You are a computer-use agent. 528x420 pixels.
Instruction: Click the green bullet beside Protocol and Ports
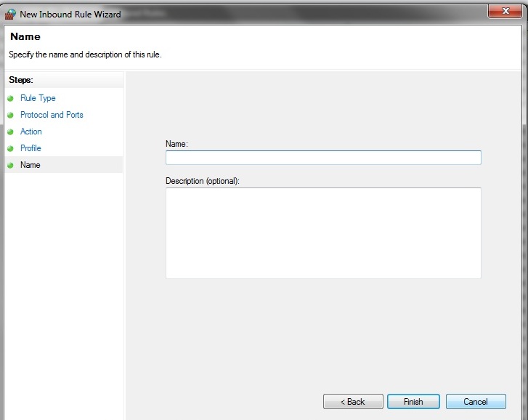(10, 115)
